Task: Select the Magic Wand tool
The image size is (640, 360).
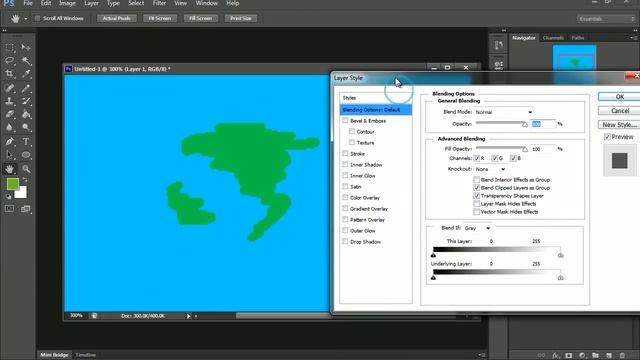Action: click(x=26, y=61)
